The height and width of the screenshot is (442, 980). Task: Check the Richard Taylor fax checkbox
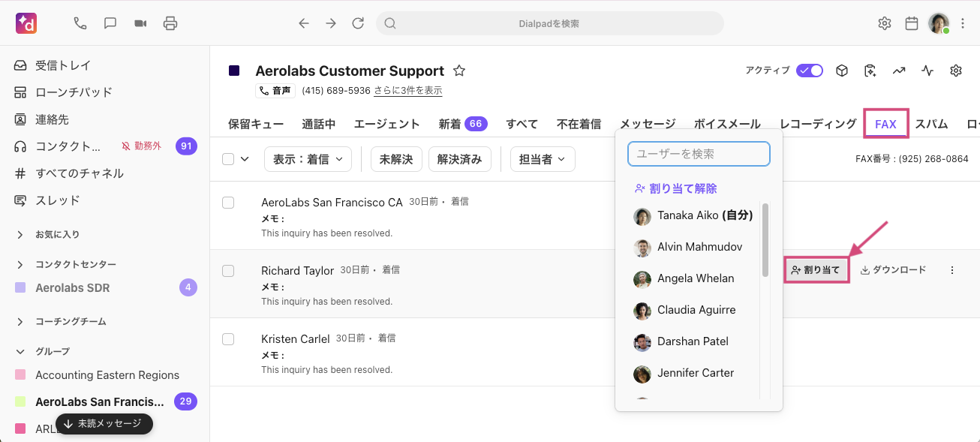tap(228, 271)
